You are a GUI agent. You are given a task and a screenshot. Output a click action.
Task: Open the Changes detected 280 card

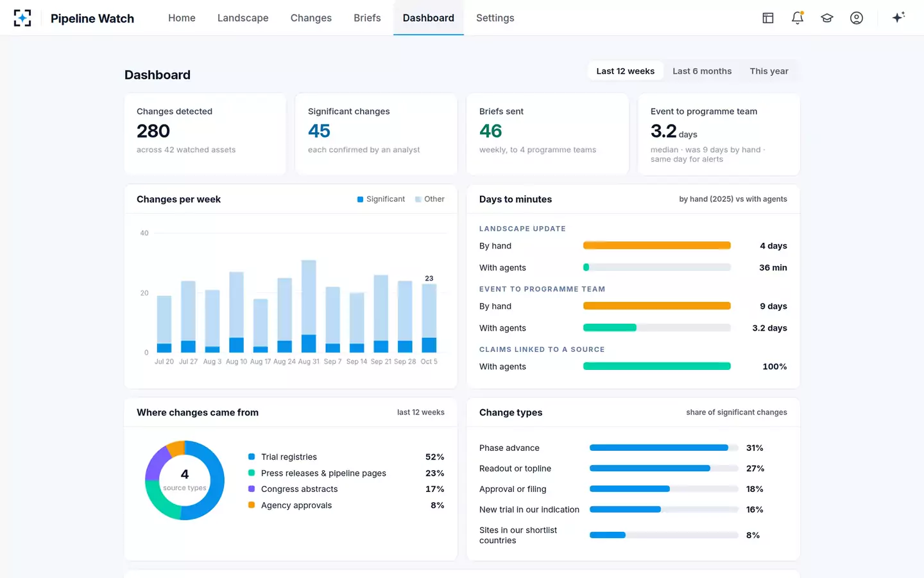point(205,134)
